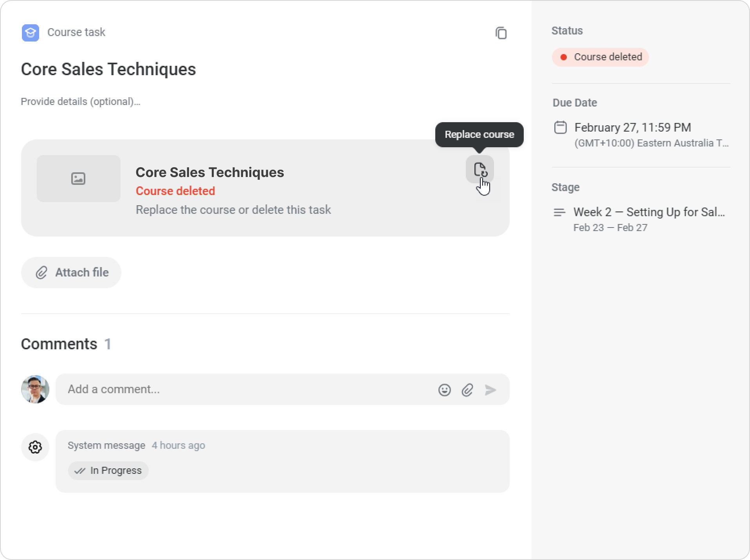
Task: Click the Replace course icon button
Action: click(x=480, y=170)
